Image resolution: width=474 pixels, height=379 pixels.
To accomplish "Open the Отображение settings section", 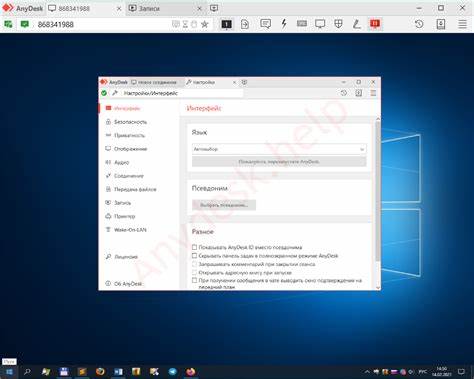I will point(139,149).
